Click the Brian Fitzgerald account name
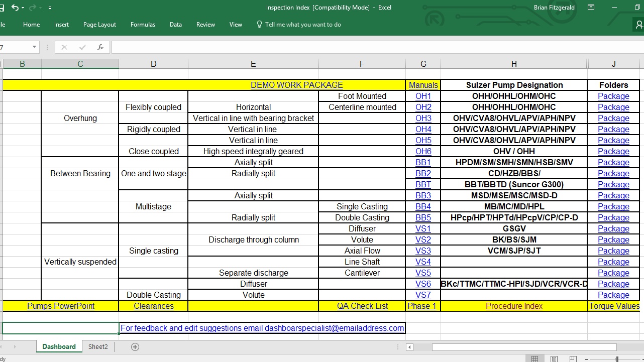Image resolution: width=644 pixels, height=362 pixels. tap(554, 8)
